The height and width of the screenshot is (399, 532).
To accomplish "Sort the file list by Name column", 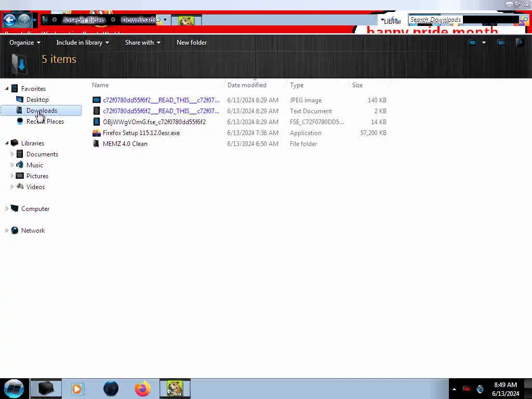I will pyautogui.click(x=100, y=85).
